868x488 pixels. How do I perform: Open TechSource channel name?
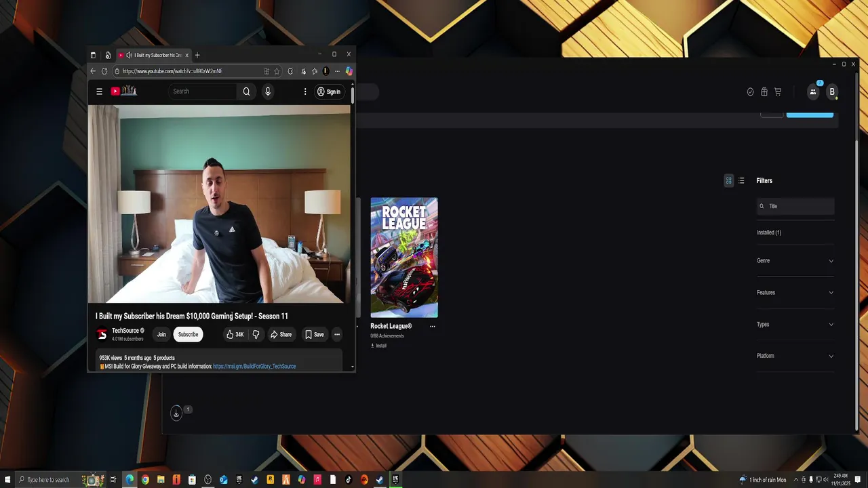point(125,331)
